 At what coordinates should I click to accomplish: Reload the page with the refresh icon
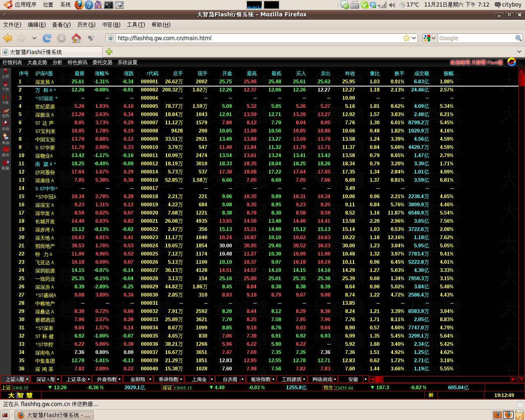[x=47, y=38]
